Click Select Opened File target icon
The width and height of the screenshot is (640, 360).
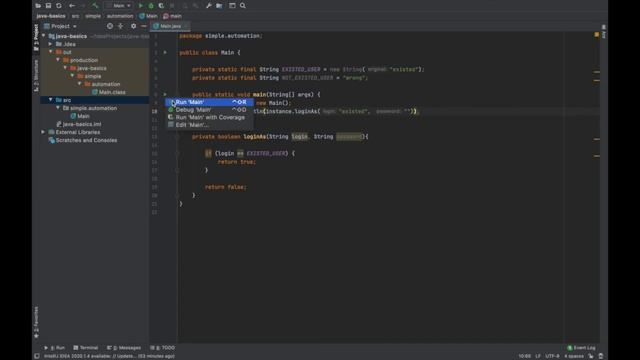click(x=110, y=26)
